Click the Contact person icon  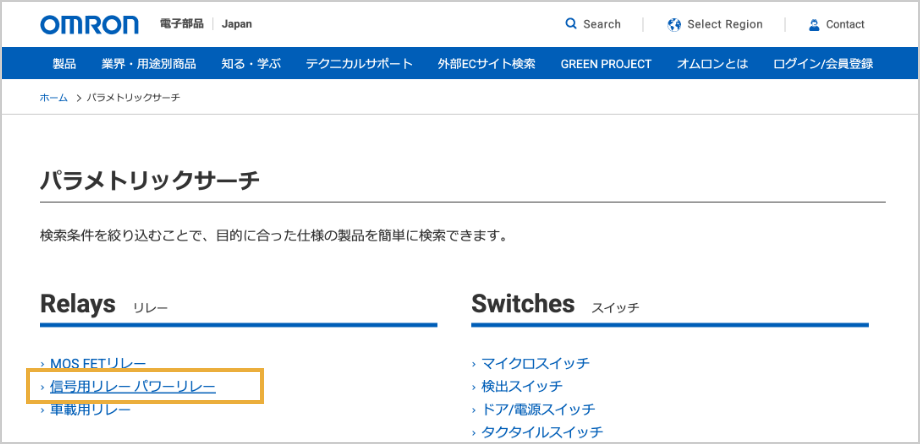click(x=814, y=24)
